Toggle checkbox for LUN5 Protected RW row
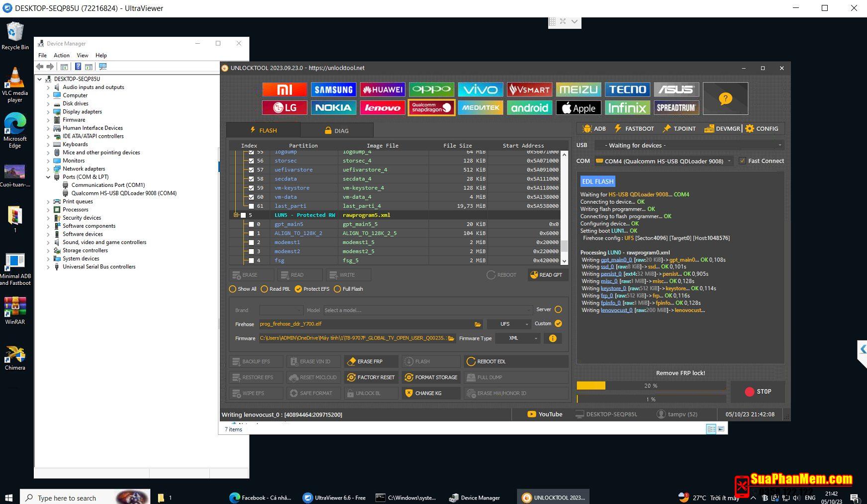This screenshot has width=867, height=504. coord(243,215)
